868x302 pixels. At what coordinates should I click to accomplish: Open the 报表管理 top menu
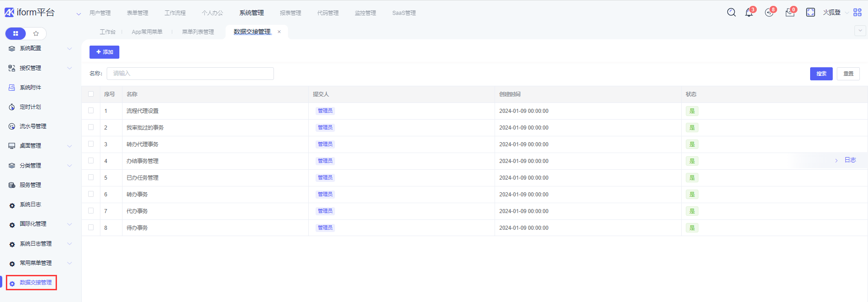click(290, 13)
